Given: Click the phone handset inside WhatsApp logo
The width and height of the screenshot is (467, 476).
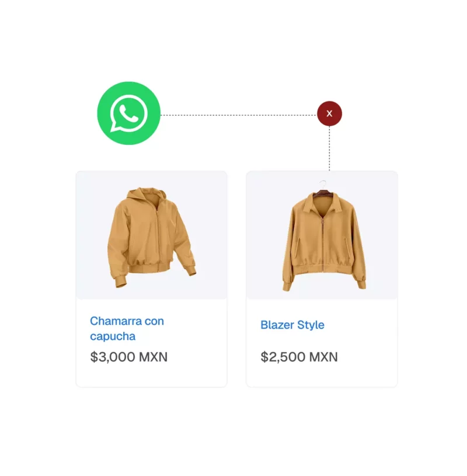Looking at the screenshot, I should coord(129,113).
